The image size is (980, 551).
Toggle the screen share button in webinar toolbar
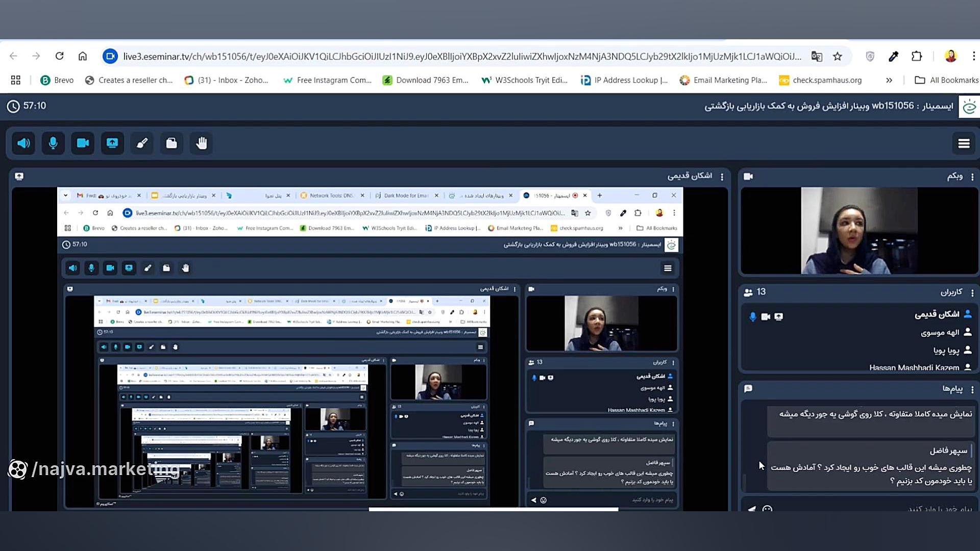point(112,143)
